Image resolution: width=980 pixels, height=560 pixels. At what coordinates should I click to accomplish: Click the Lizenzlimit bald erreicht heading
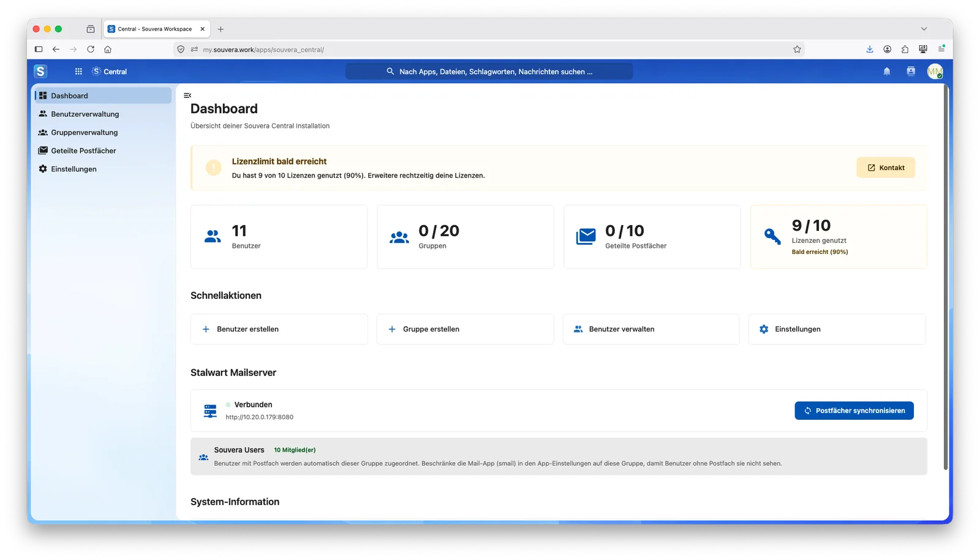[279, 162]
